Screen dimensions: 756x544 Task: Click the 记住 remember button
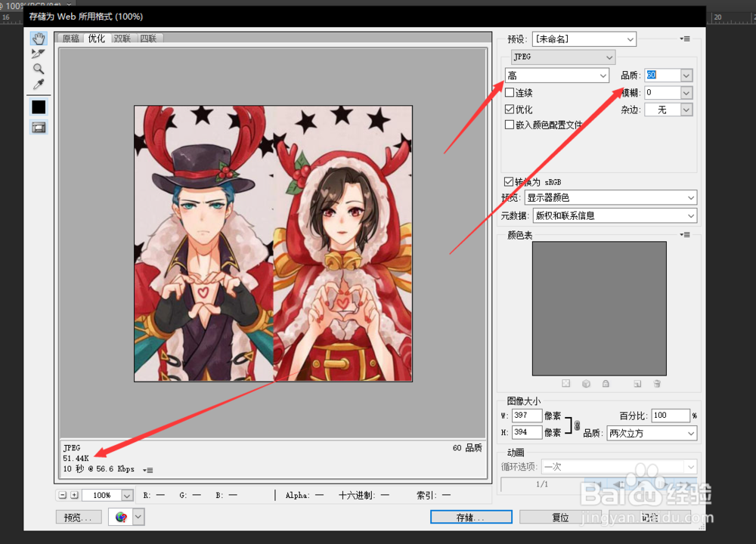[649, 517]
